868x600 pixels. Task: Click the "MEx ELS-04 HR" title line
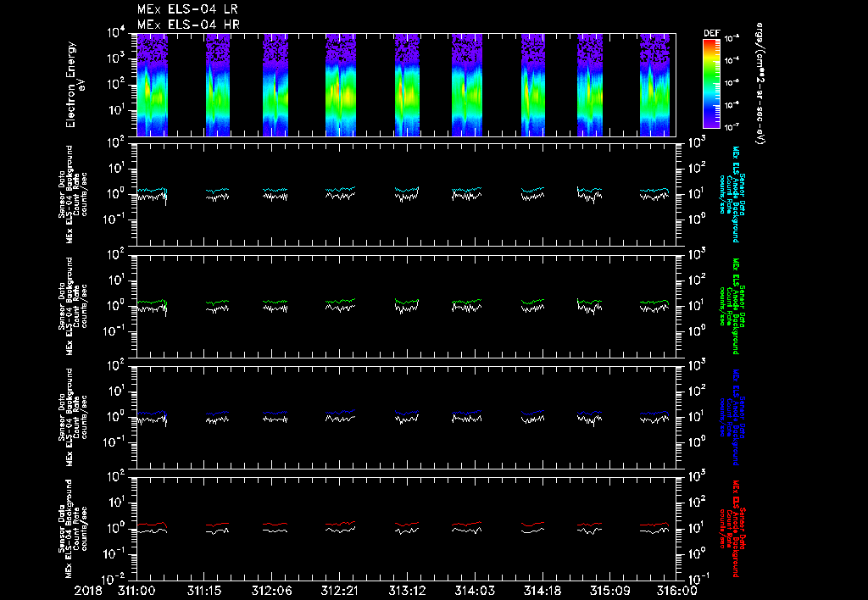tap(188, 25)
